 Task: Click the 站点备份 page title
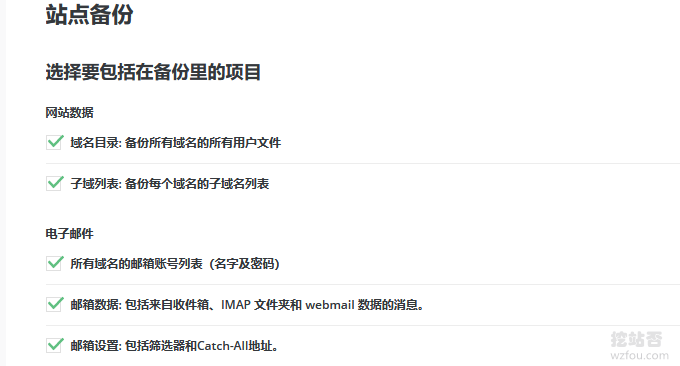tap(89, 15)
